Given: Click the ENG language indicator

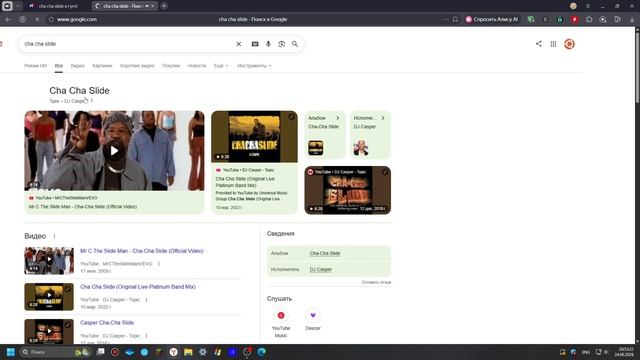Looking at the screenshot, I should pyautogui.click(x=586, y=352).
